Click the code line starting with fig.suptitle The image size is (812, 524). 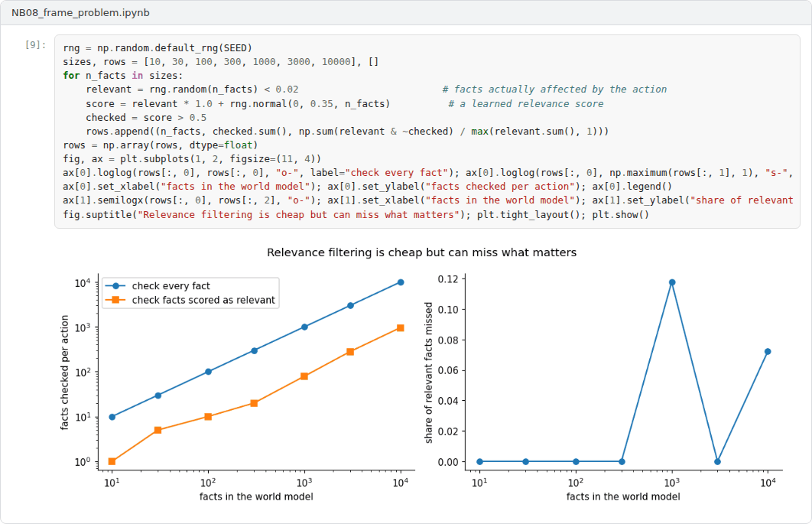356,215
